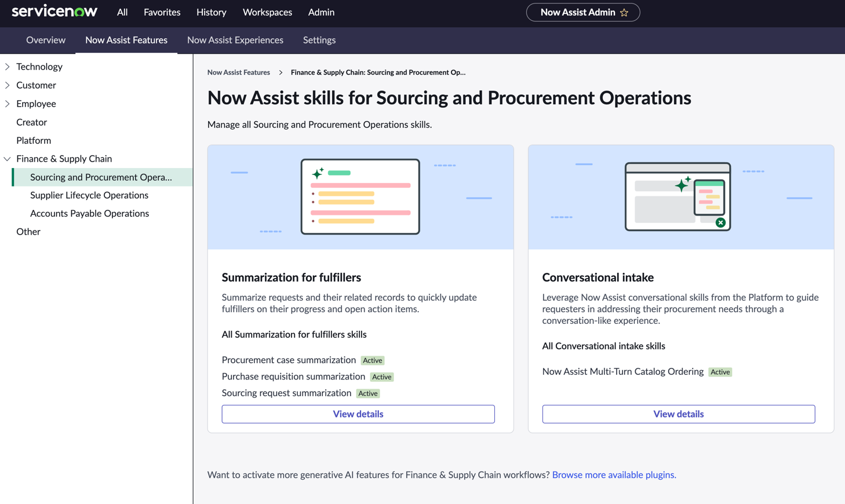Click All Summarization for fulfillers skills label
This screenshot has width=845, height=504.
[x=294, y=334]
